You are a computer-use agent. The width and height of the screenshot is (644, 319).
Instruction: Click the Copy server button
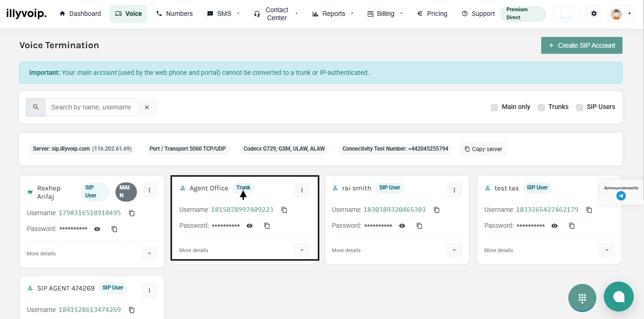[x=483, y=149]
